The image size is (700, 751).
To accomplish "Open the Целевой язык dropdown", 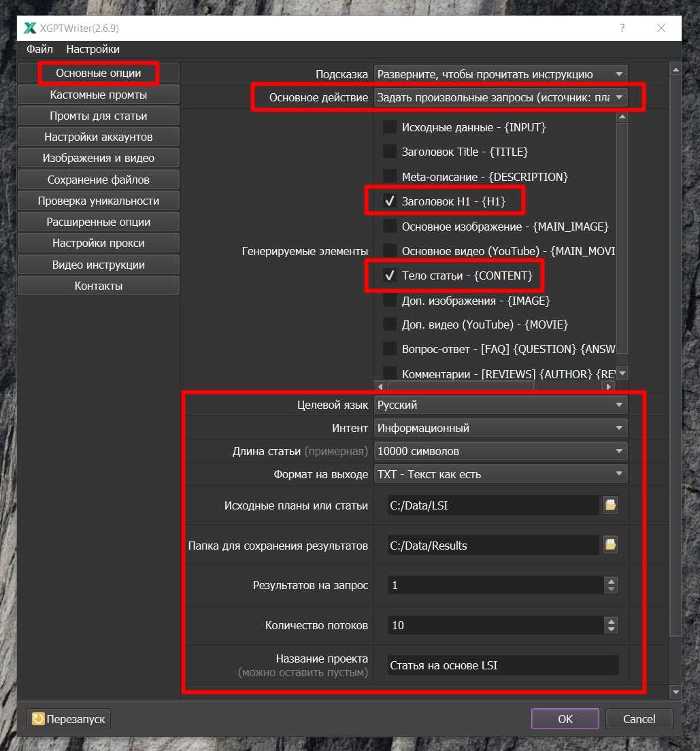I will [x=501, y=405].
